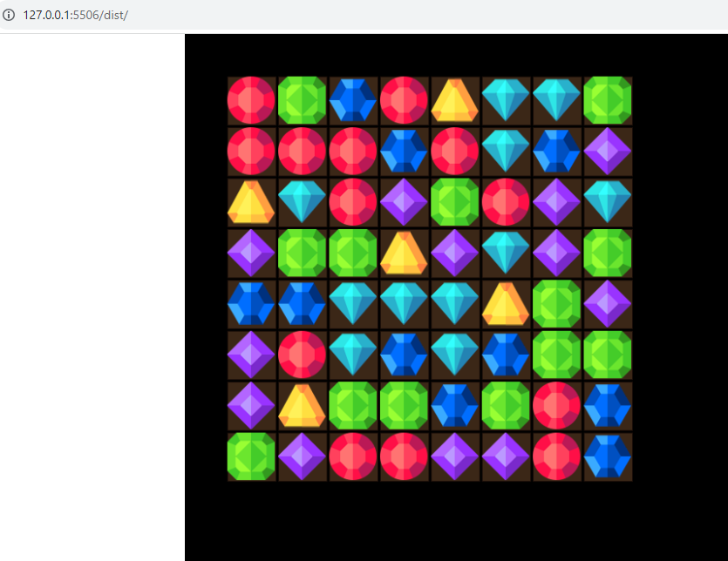
Task: Click the site information icon in address bar
Action: coord(9,15)
